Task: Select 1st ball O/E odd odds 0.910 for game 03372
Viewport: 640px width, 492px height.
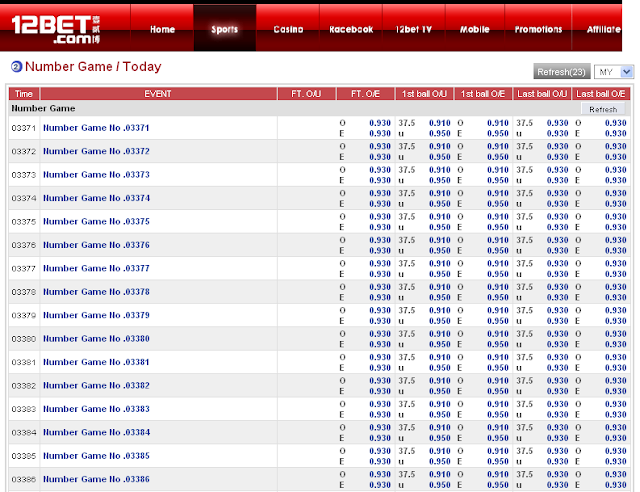Action: (498, 146)
